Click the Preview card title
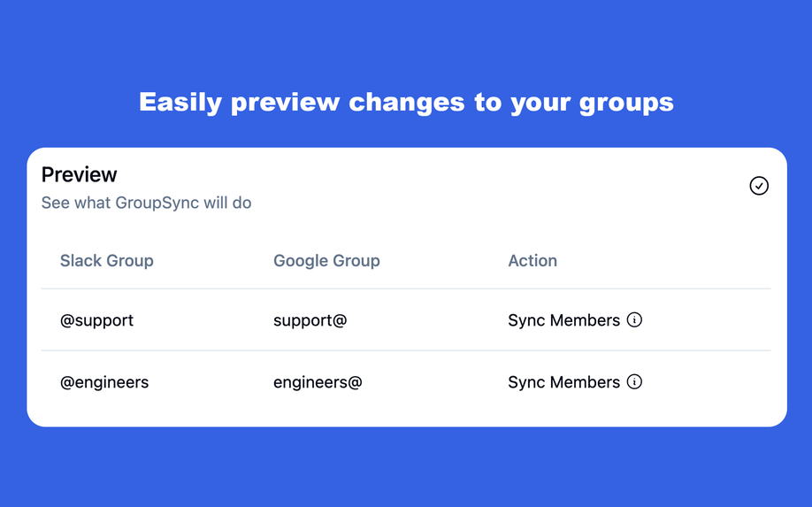Viewport: 812px width, 507px height. point(80,174)
